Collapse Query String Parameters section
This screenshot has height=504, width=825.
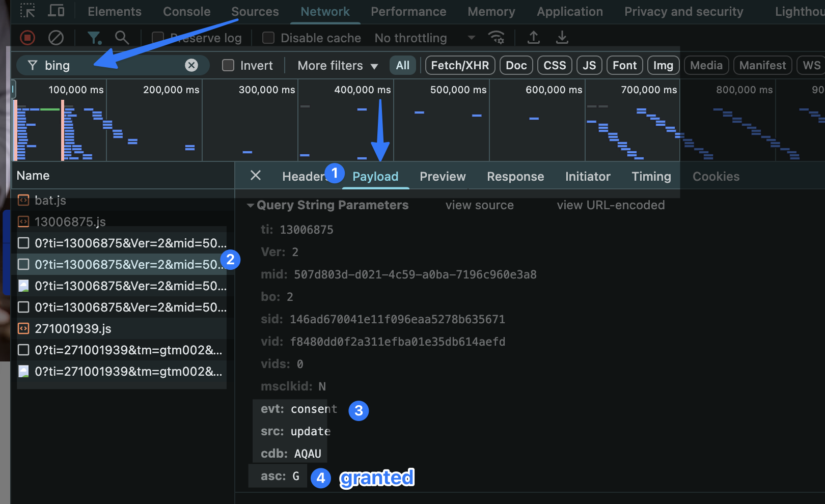tap(251, 206)
